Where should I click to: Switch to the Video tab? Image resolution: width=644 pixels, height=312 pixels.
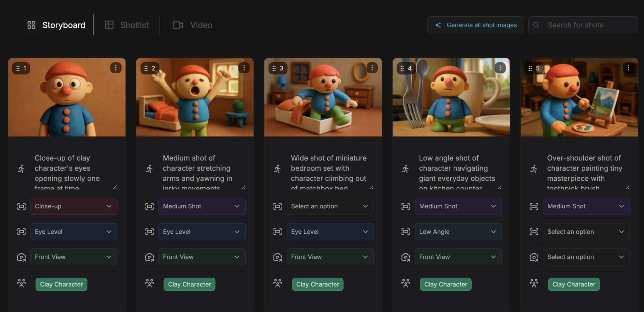[x=201, y=25]
